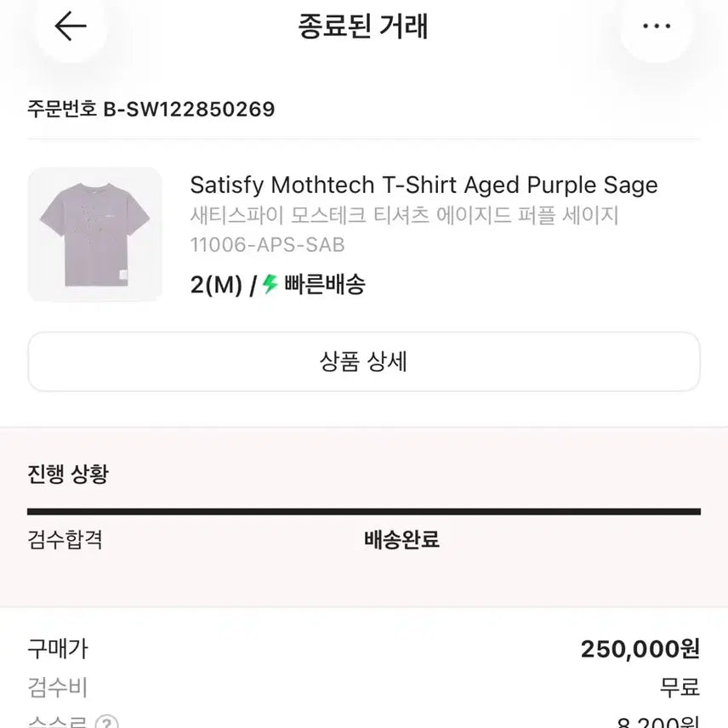The image size is (728, 728).
Task: Click the 진행 상황 progress bar
Action: coord(363,512)
